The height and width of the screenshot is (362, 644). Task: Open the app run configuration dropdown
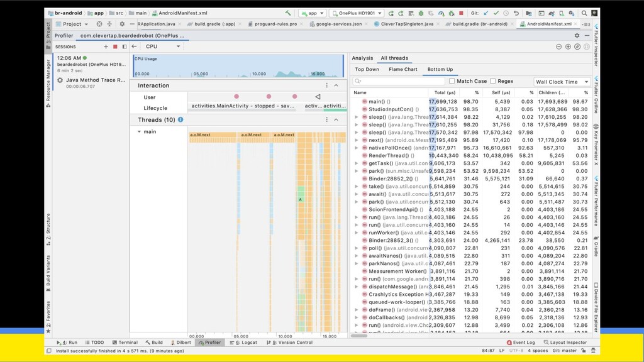[x=312, y=13]
